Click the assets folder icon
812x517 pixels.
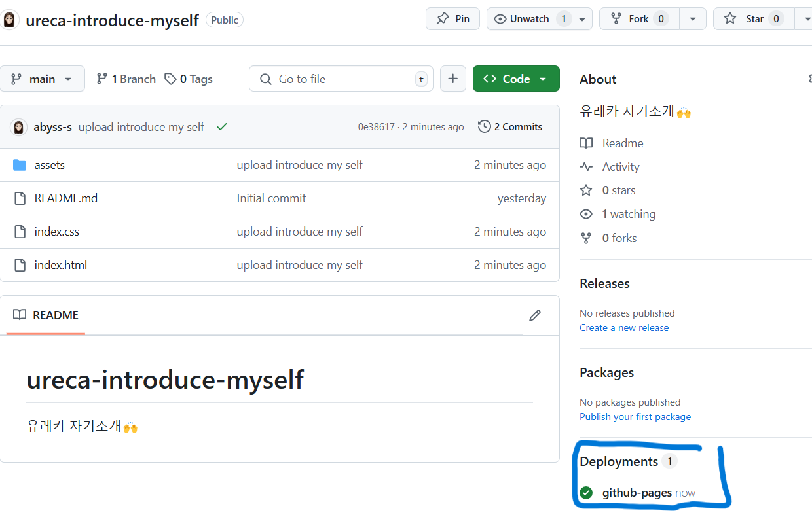[20, 165]
